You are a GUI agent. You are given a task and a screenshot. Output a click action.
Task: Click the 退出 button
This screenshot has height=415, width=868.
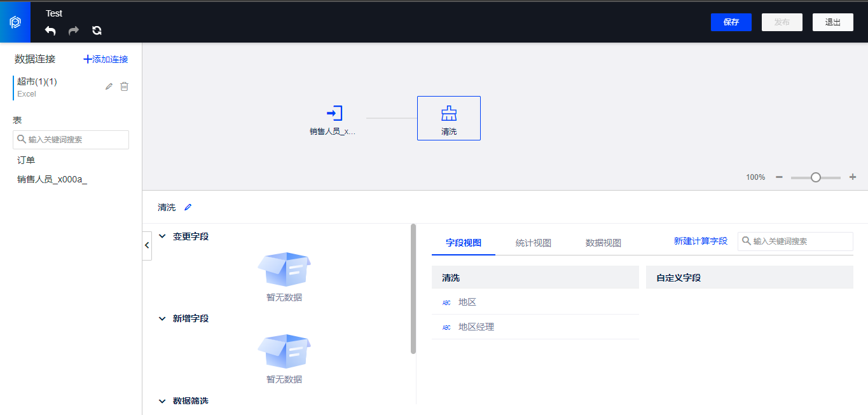click(x=833, y=22)
